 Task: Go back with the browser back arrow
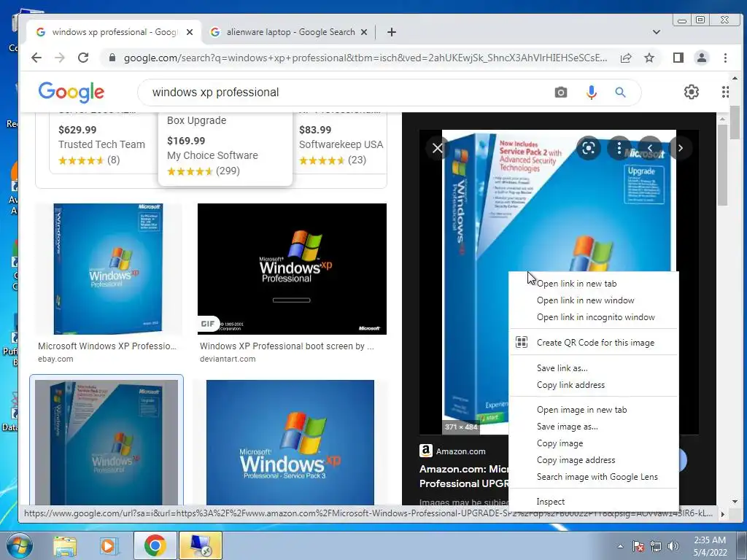(36, 58)
